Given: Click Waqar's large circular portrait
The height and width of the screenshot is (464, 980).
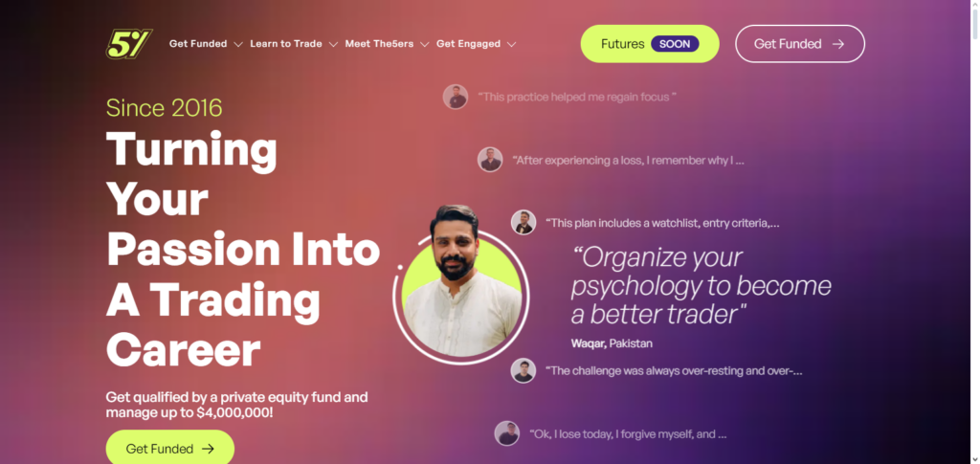Looking at the screenshot, I should pyautogui.click(x=462, y=286).
